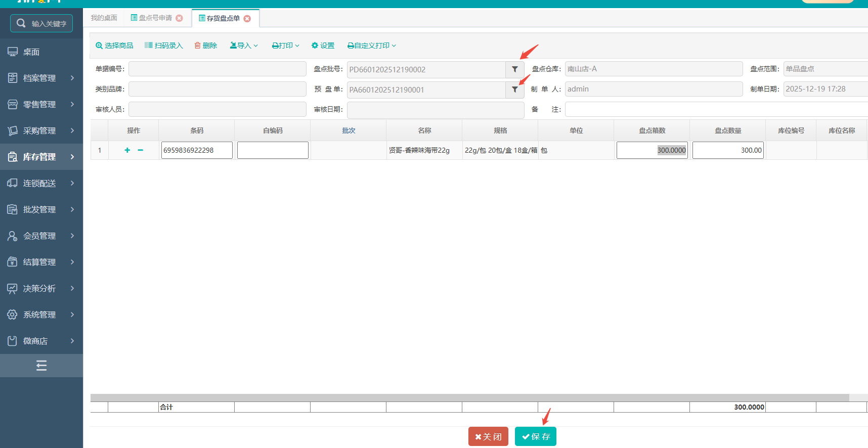Click 扫码录入 barcode toolbar button

coord(163,46)
